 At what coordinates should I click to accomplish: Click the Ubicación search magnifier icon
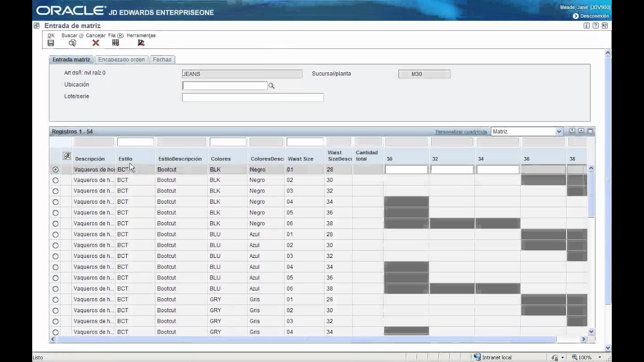point(272,86)
